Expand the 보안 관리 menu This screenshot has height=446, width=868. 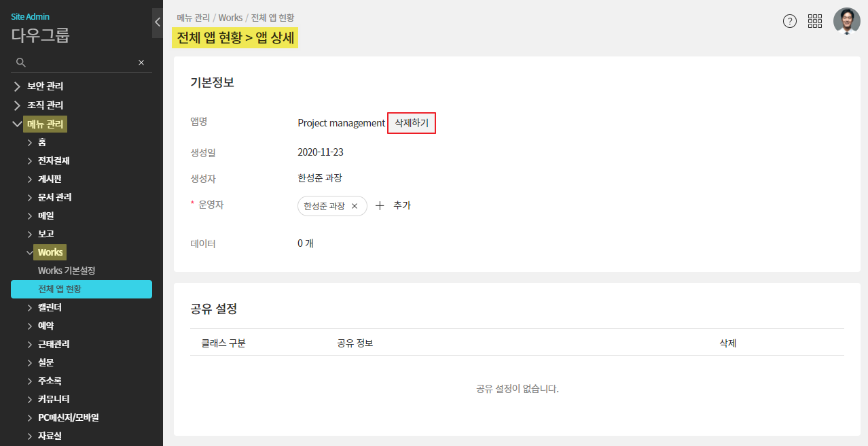click(x=17, y=86)
